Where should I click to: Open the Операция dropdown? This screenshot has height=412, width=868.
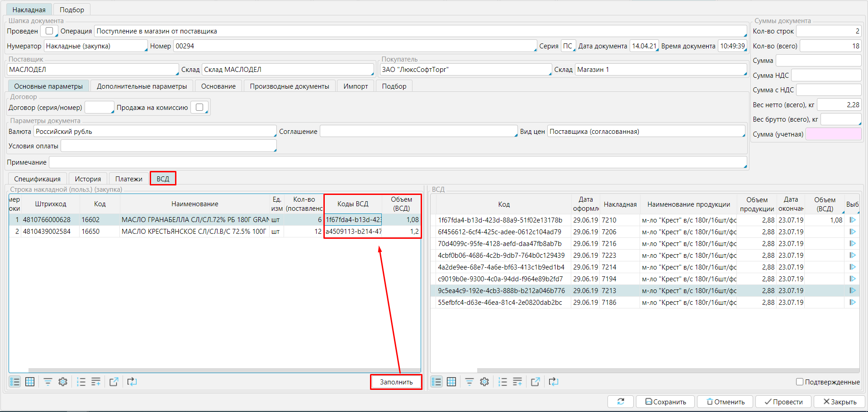point(745,35)
